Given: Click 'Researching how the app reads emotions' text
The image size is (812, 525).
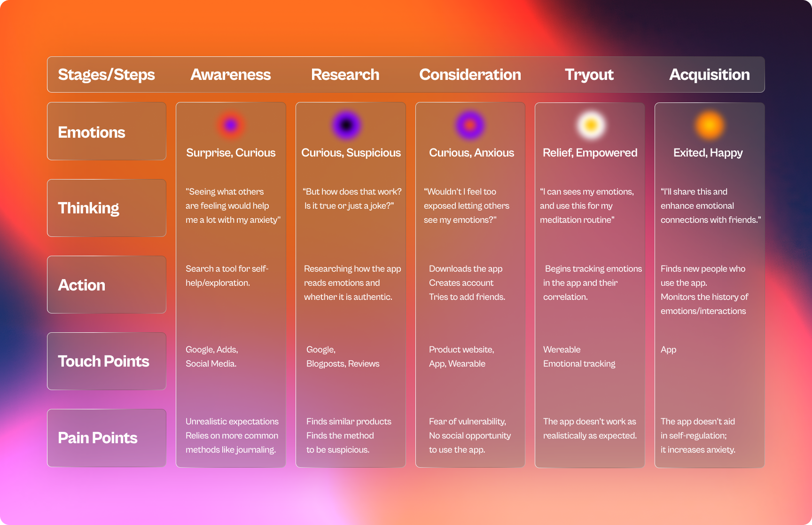Looking at the screenshot, I should 352,283.
